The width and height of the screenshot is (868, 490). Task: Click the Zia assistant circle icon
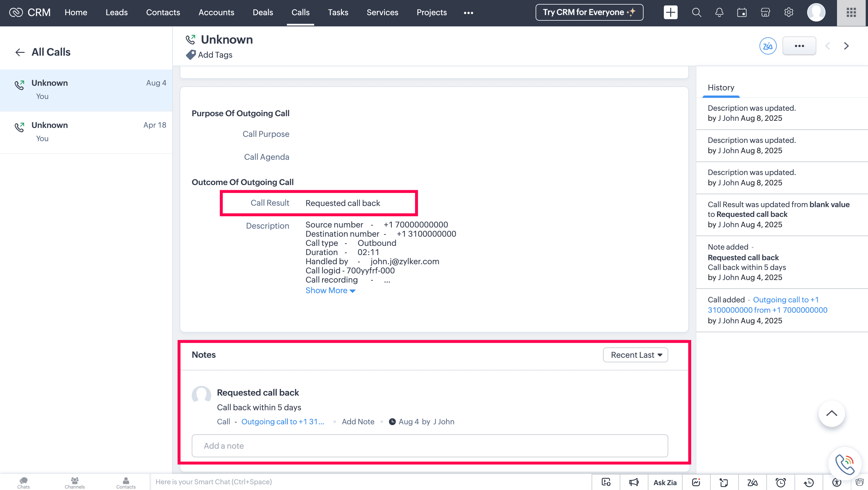[768, 46]
